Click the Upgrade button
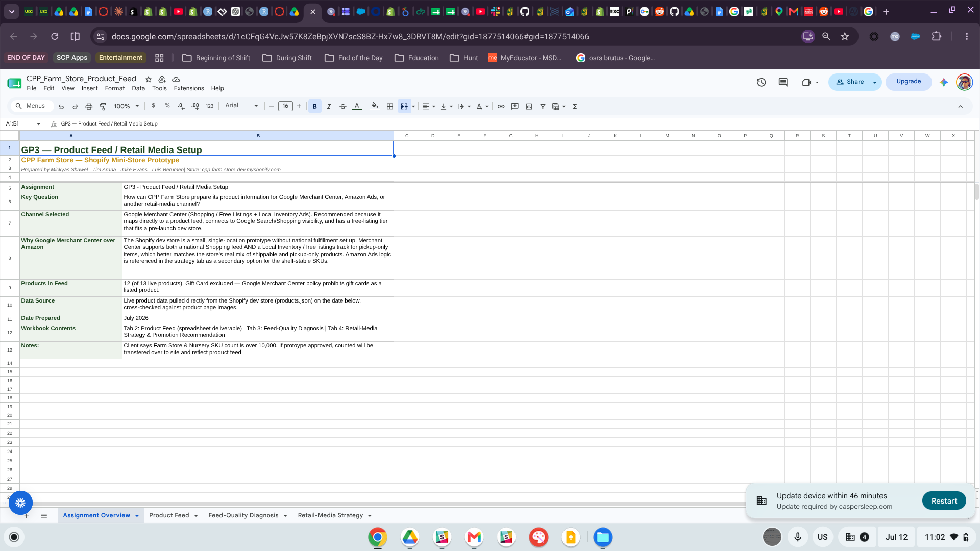The image size is (980, 551). [x=909, y=82]
